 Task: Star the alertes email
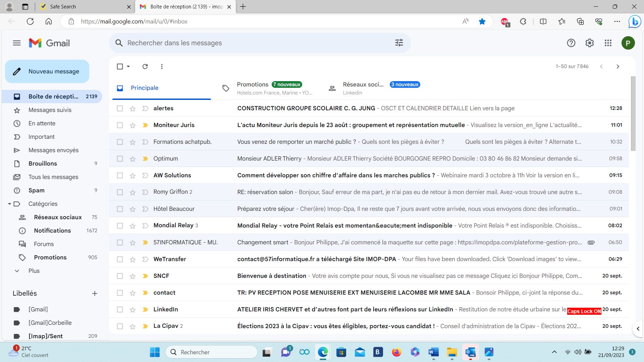click(x=132, y=108)
